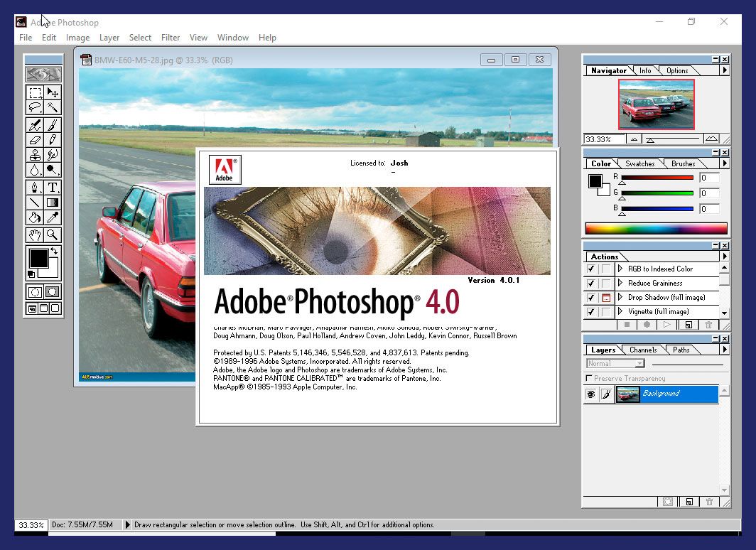This screenshot has width=756, height=550.
Task: Expand the Reduce Graininess action steps
Action: [x=620, y=283]
